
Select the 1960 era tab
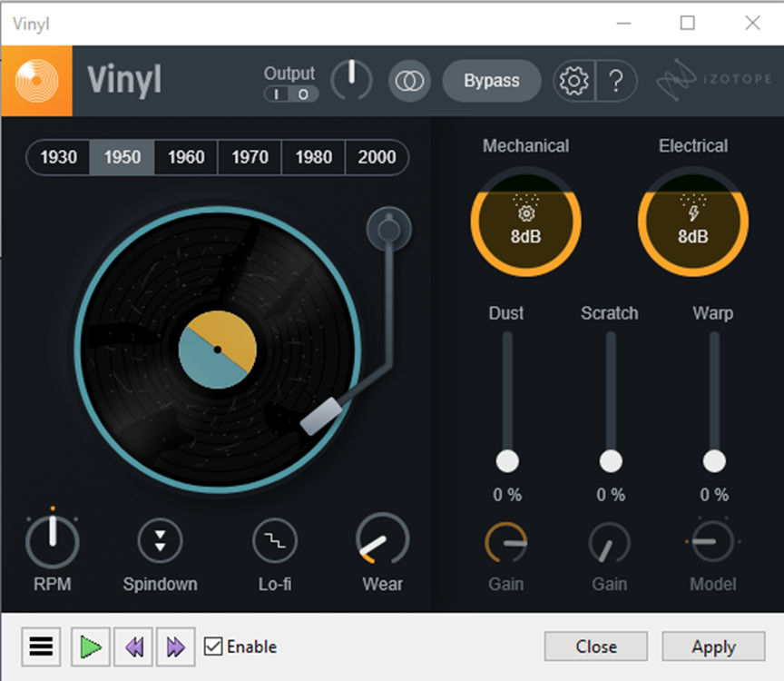186,157
